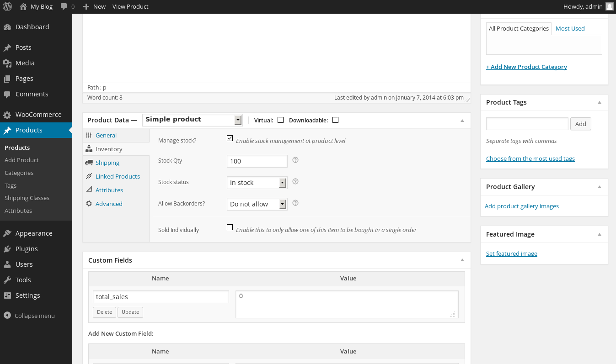Enable the Virtual product checkbox
This screenshot has width=616, height=364.
click(x=281, y=120)
